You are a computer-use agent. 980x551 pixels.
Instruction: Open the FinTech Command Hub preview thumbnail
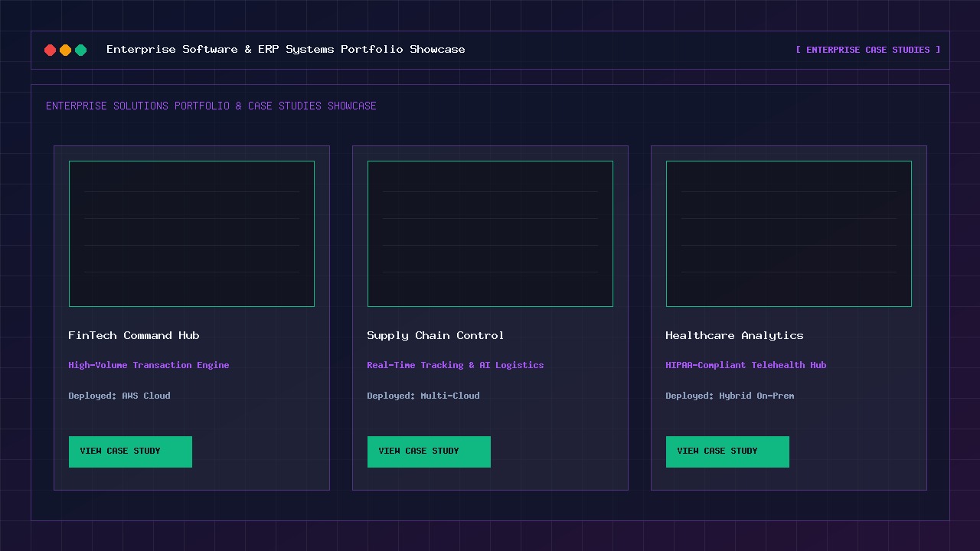(191, 233)
